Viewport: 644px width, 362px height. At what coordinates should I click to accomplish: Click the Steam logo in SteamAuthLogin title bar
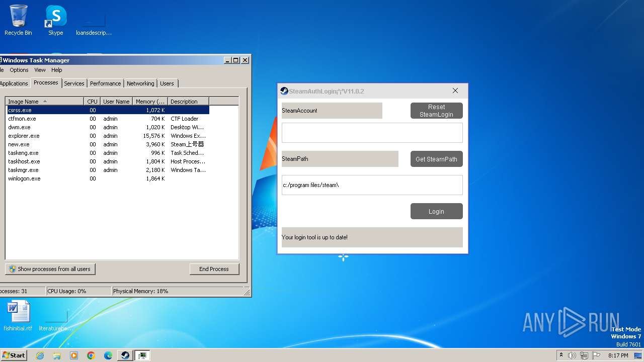click(284, 91)
